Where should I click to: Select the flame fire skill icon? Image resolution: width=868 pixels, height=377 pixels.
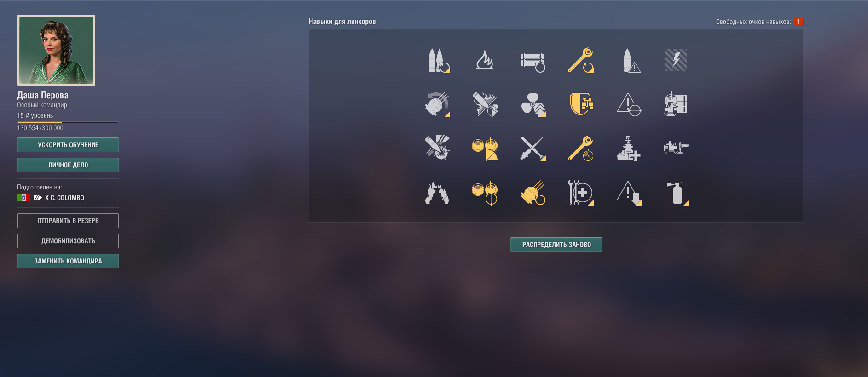point(485,60)
